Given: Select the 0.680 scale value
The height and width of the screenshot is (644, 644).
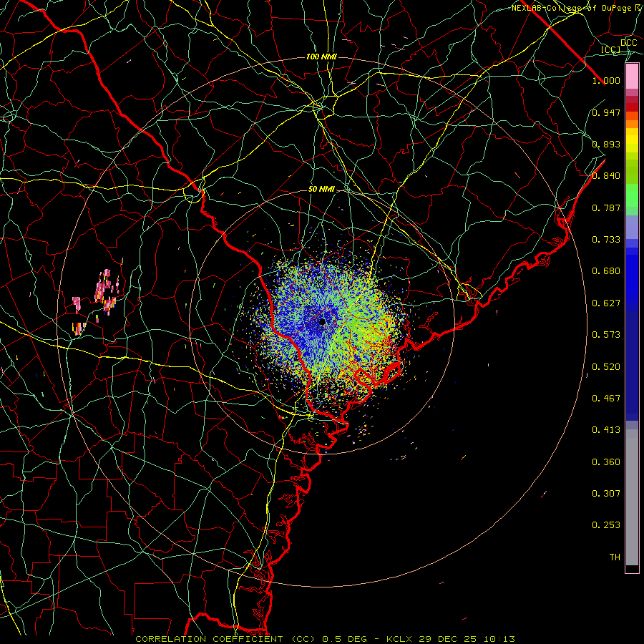Looking at the screenshot, I should point(606,271).
